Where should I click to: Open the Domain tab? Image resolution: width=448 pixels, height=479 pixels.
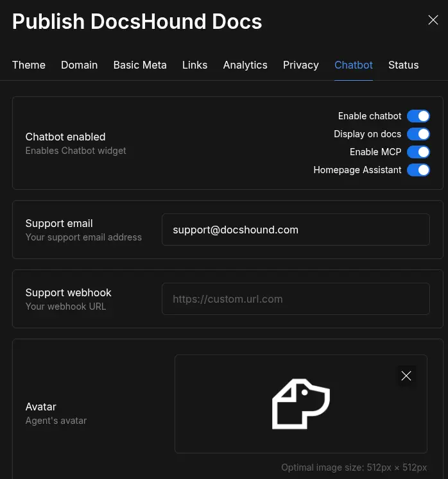coord(80,65)
